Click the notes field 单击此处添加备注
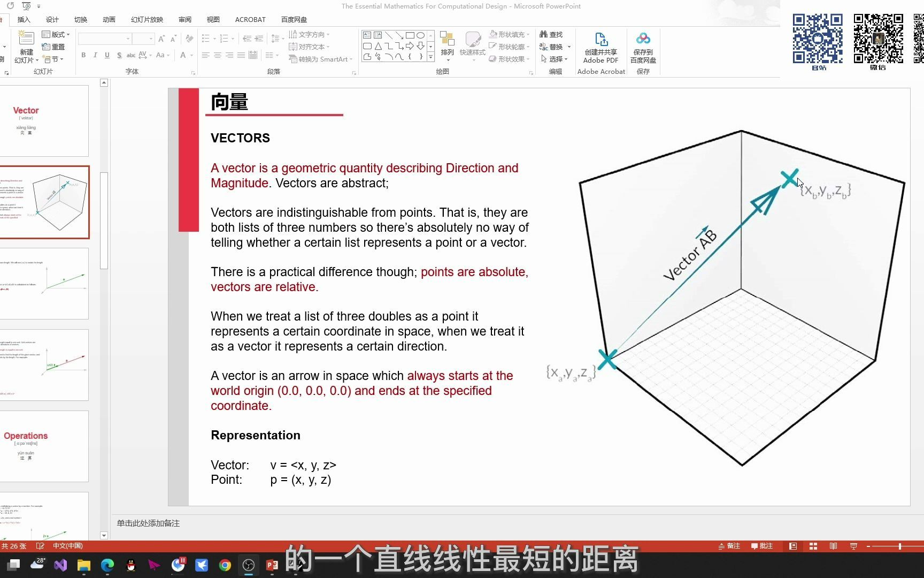The height and width of the screenshot is (578, 924). click(148, 523)
